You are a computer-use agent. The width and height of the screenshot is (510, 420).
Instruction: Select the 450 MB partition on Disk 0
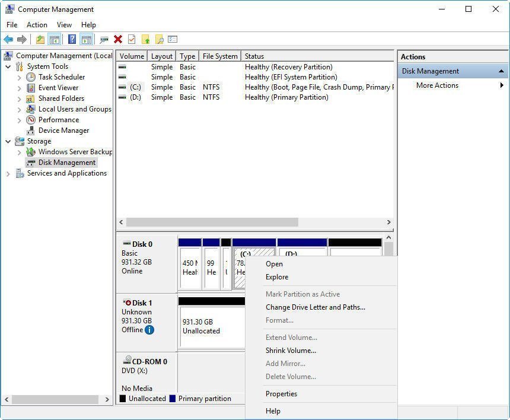(x=190, y=264)
